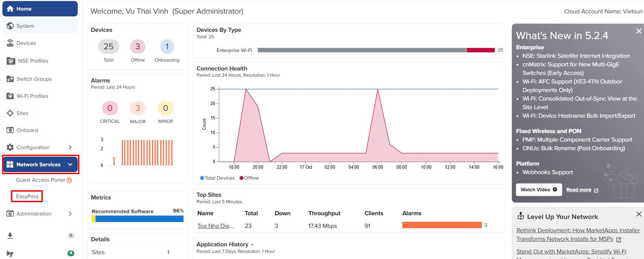Screen dimensions: 644x259
Task: Expand the Configuration menu chevron
Action: [70, 147]
